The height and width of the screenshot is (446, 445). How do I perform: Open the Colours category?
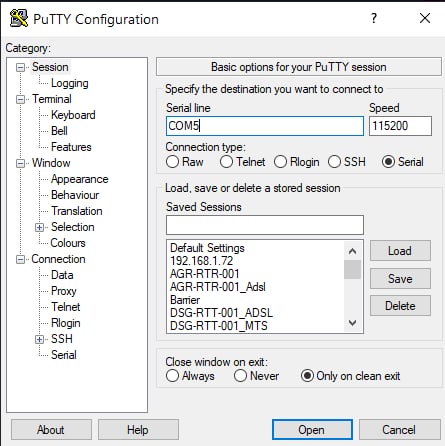[x=68, y=243]
